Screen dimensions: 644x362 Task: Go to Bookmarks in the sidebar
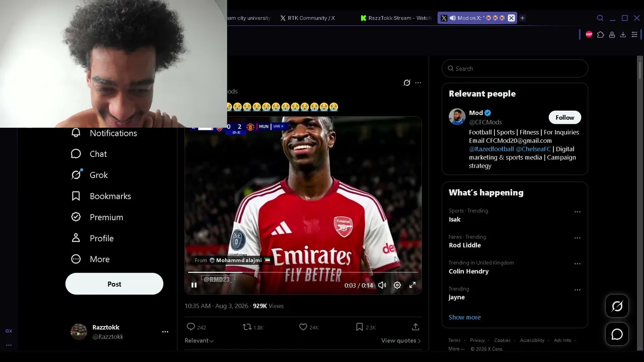pos(101,196)
